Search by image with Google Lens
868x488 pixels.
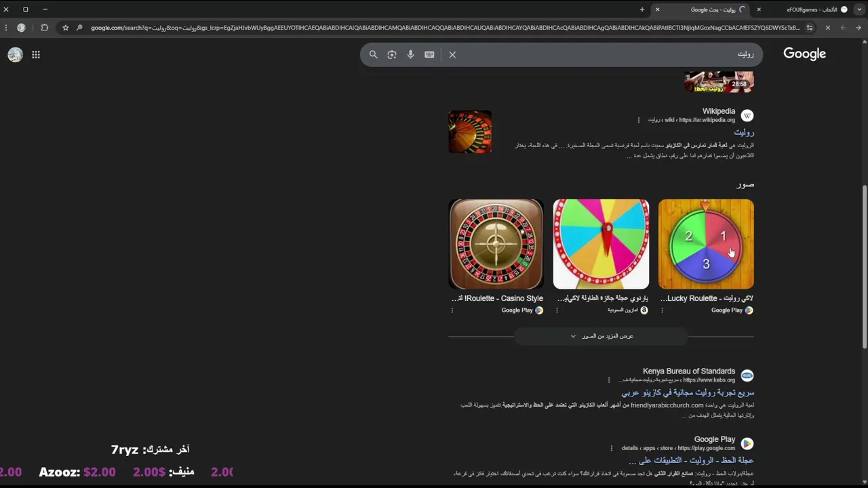[391, 54]
